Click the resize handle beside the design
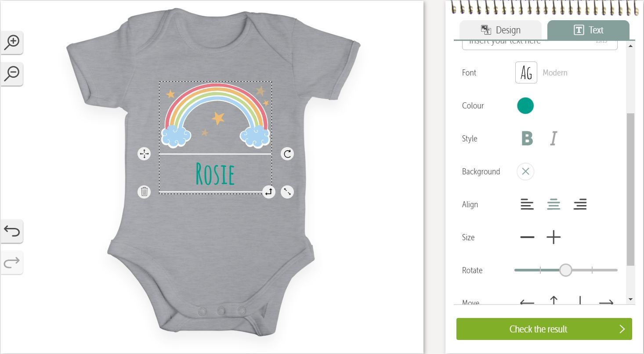 point(287,191)
